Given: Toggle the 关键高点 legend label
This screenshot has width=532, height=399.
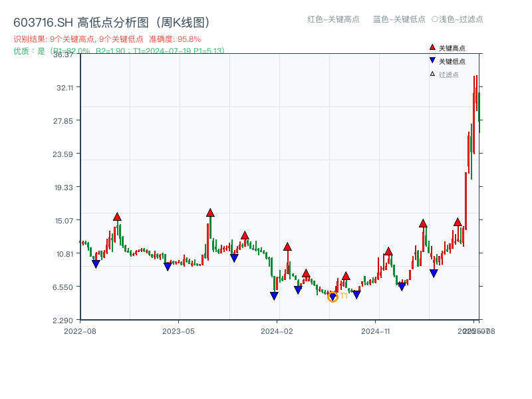Looking at the screenshot, I should (452, 48).
